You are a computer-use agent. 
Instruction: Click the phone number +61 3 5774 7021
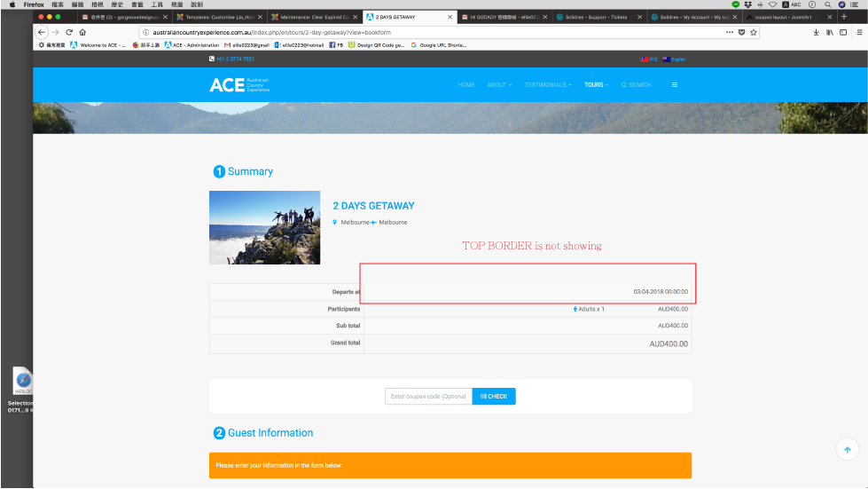[235, 59]
